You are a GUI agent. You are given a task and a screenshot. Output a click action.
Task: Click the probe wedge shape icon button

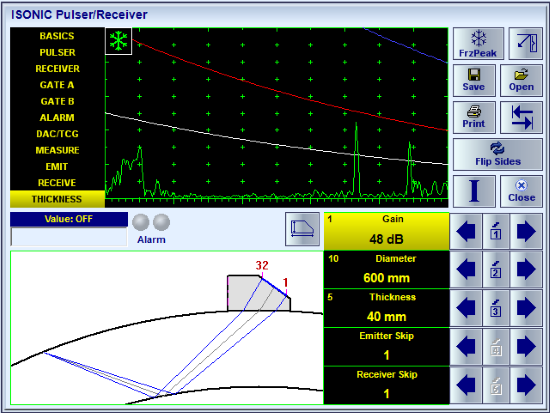302,229
